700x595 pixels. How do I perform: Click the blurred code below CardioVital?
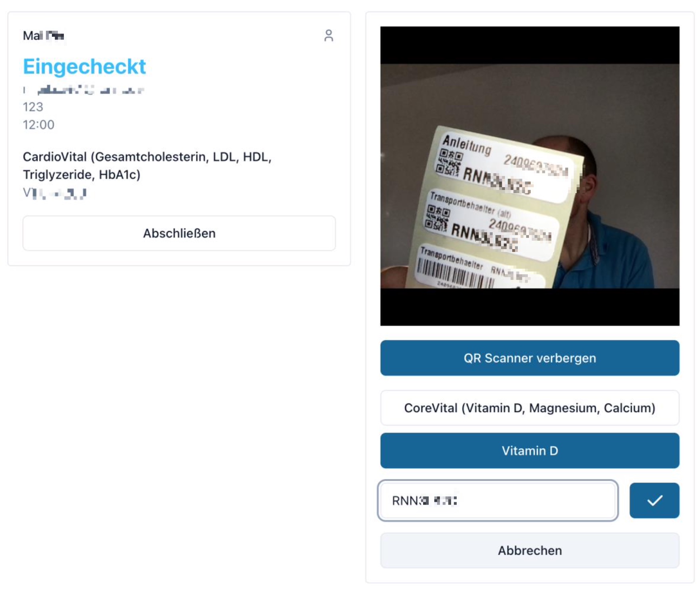point(54,193)
